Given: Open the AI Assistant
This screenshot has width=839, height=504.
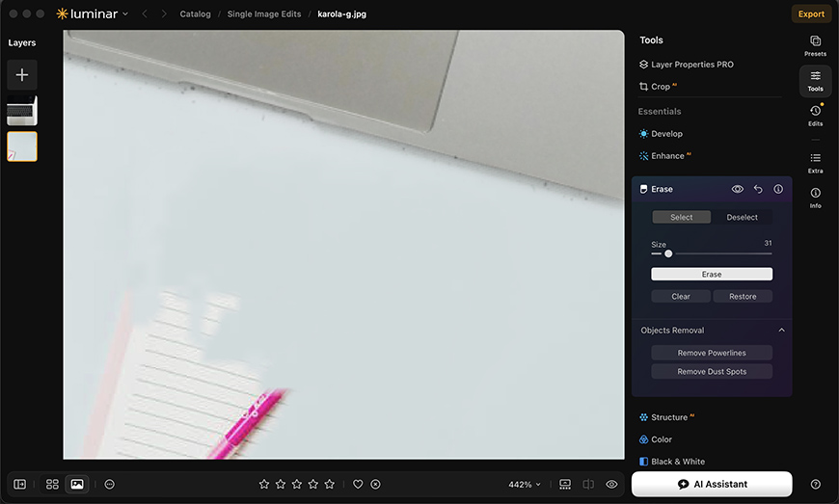Looking at the screenshot, I should tap(712, 484).
